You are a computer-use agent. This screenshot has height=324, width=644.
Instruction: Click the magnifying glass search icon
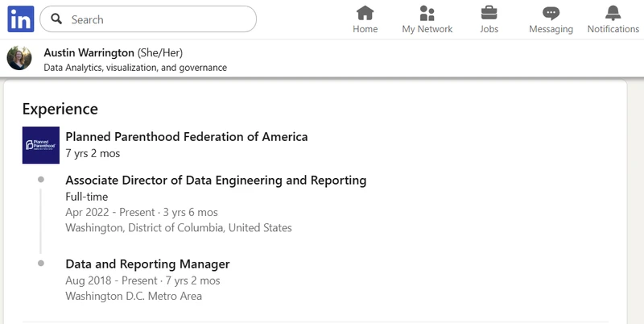(x=56, y=19)
